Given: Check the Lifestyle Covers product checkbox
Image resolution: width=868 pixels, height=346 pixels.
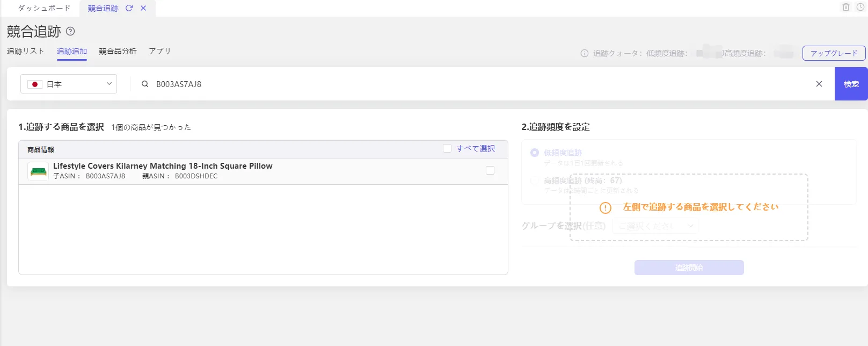Looking at the screenshot, I should pyautogui.click(x=490, y=170).
